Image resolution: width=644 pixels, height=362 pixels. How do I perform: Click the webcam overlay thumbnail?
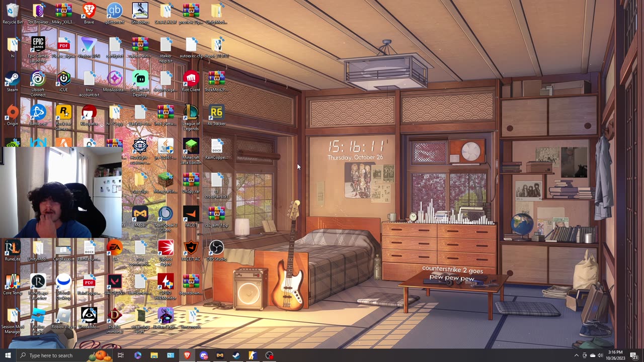pos(61,192)
